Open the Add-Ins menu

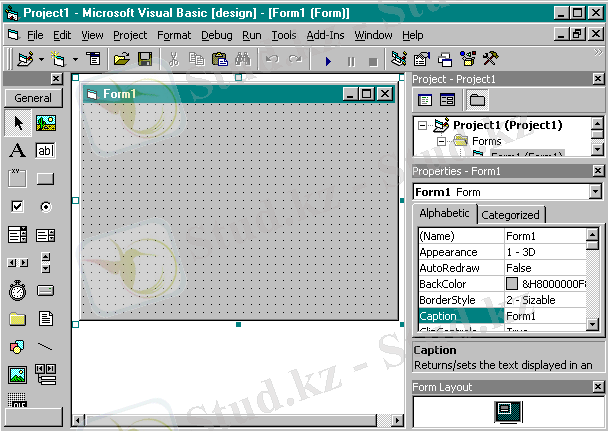tap(325, 35)
